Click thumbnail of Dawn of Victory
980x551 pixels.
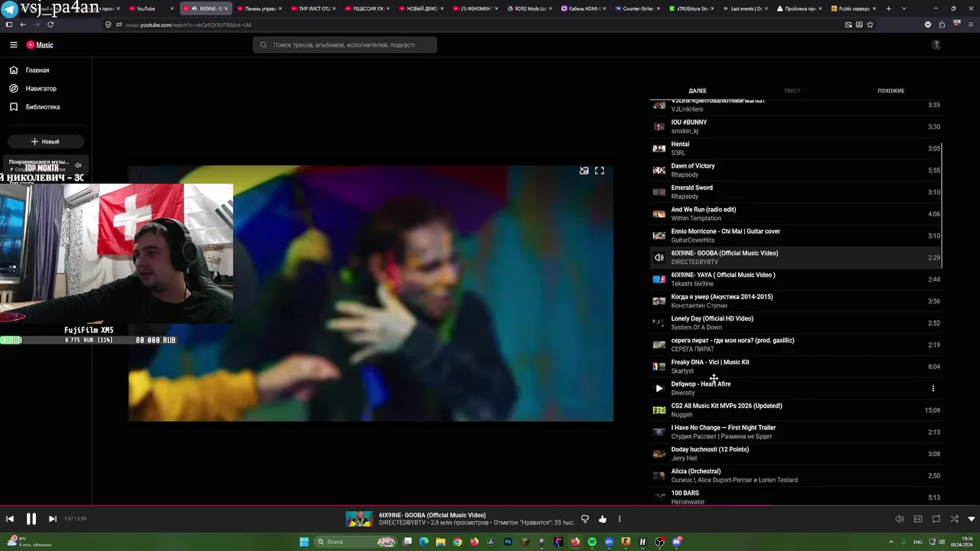(659, 171)
